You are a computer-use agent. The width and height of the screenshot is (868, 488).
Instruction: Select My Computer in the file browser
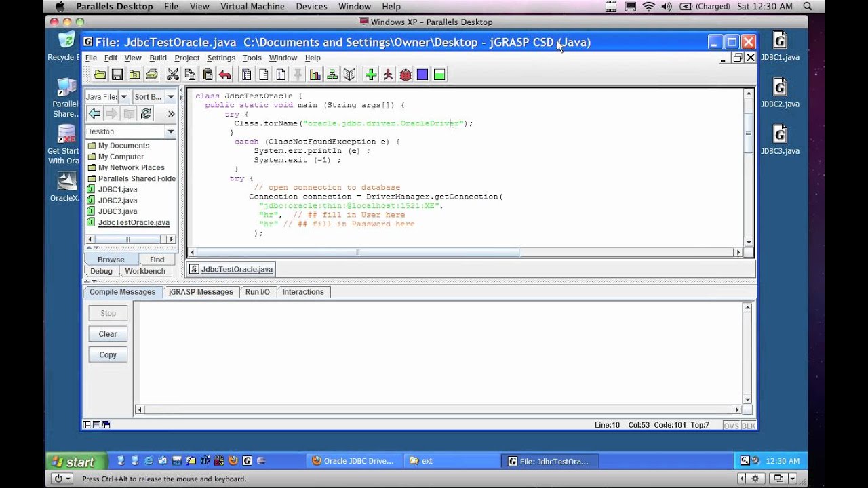coord(121,157)
